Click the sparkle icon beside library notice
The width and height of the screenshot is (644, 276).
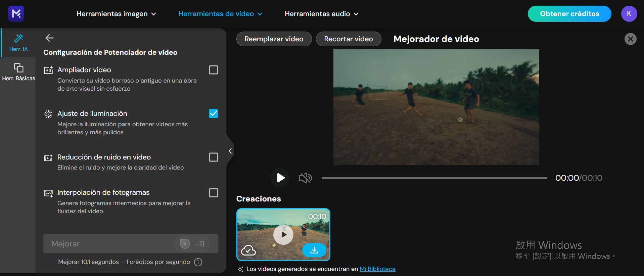[240, 269]
